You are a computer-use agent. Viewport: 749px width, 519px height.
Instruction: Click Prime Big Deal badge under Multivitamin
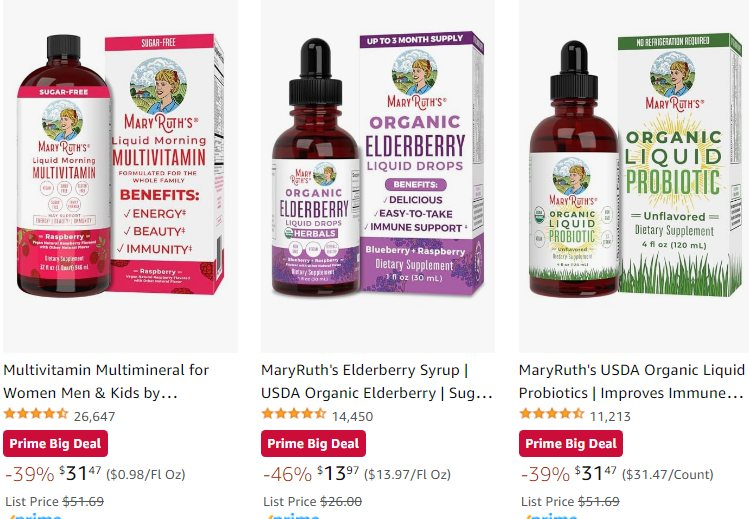(x=55, y=444)
